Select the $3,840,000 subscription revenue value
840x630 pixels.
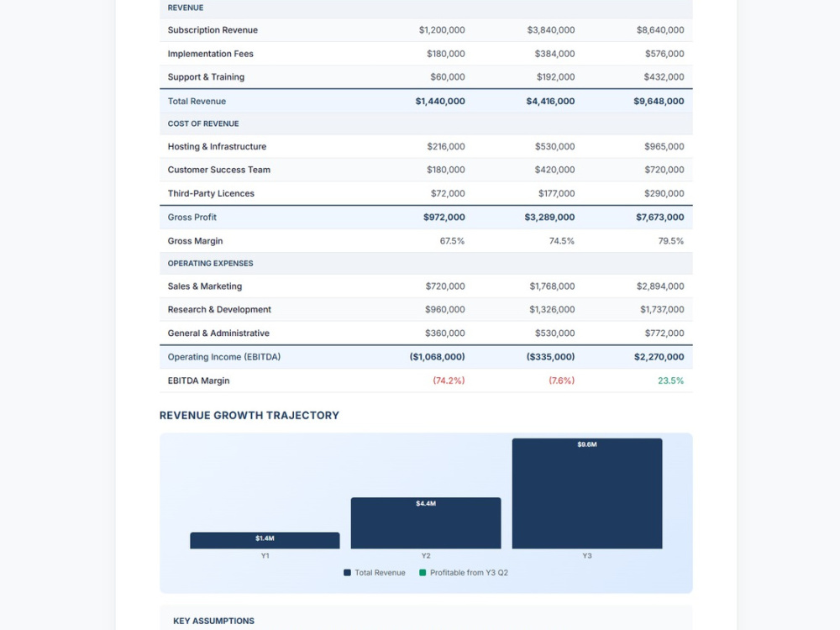point(551,30)
